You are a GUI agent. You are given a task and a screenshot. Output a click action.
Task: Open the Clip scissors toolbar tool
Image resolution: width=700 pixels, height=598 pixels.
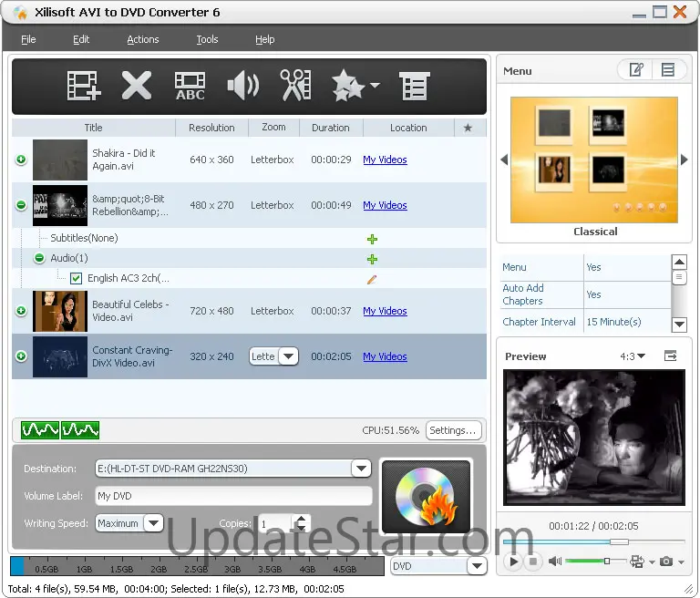tap(295, 86)
